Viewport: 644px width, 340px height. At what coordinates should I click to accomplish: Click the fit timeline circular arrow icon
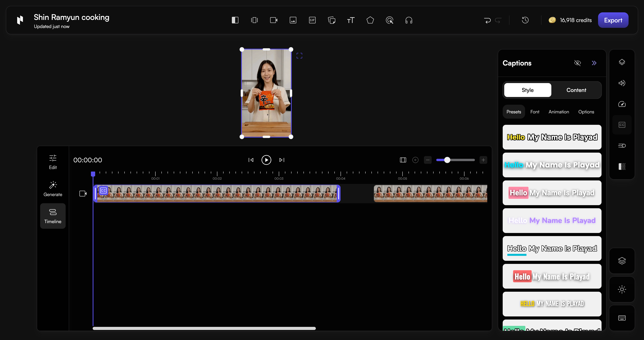tap(415, 160)
